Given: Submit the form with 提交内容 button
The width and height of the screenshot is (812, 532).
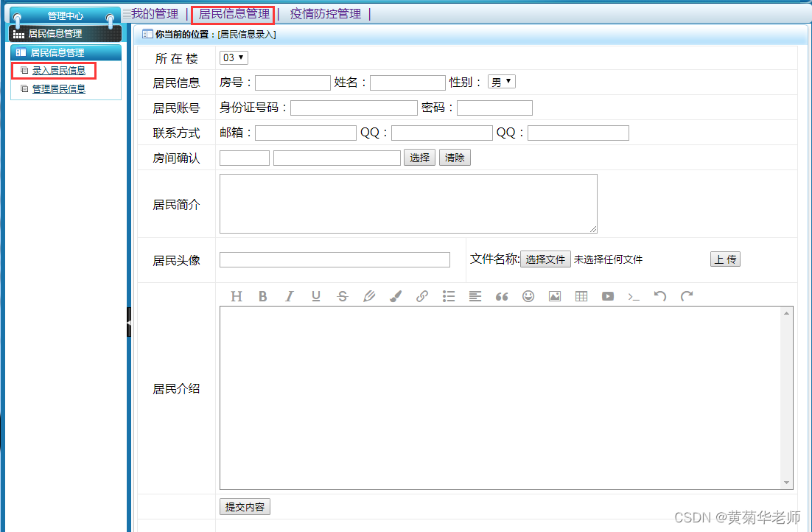Looking at the screenshot, I should pyautogui.click(x=245, y=507).
